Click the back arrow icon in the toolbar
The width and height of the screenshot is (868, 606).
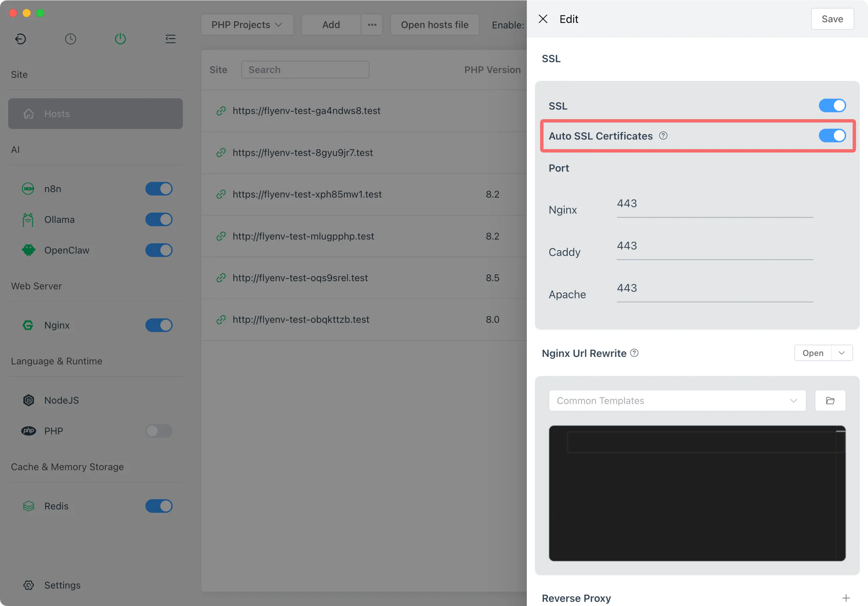click(20, 39)
